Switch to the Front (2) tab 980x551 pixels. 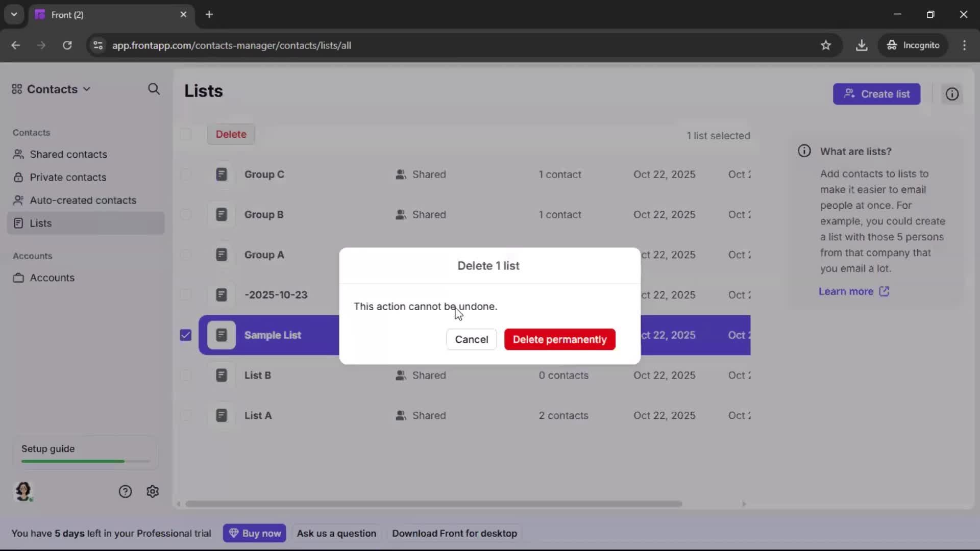tap(92, 14)
